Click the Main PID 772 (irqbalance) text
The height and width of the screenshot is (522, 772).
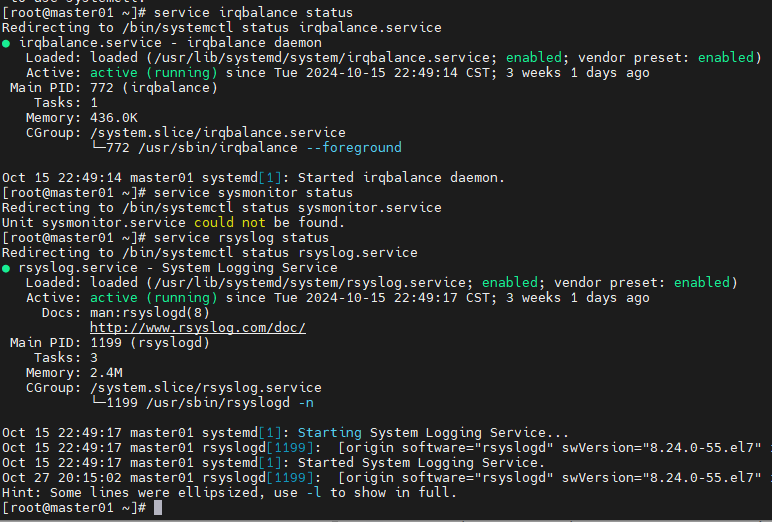tap(153, 88)
